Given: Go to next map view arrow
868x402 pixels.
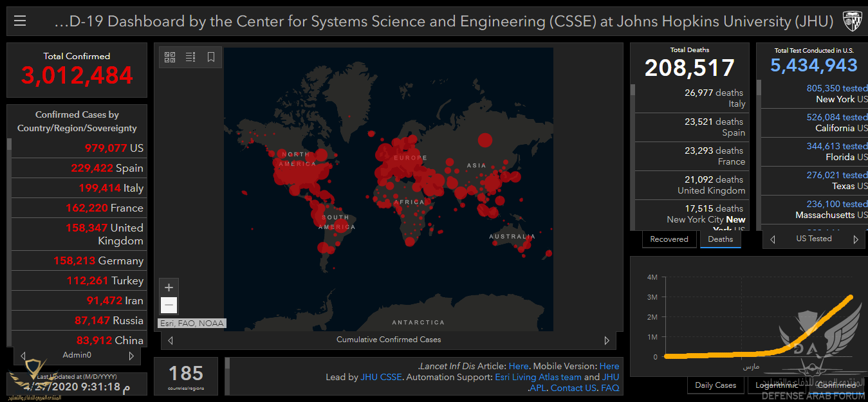Looking at the screenshot, I should (x=606, y=340).
